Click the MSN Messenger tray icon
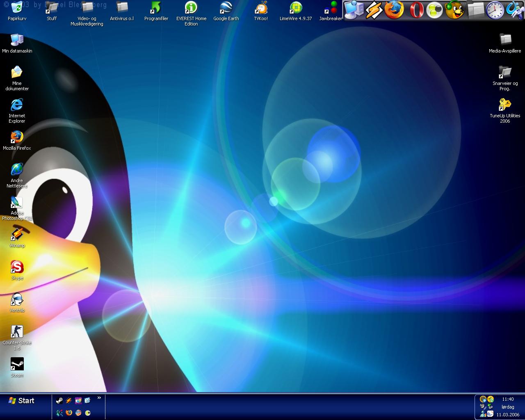The height and width of the screenshot is (420, 525). click(483, 413)
